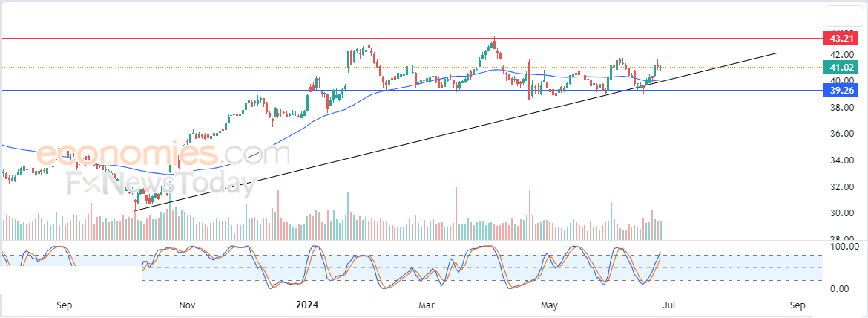Click the Mar label on time axis

[x=426, y=305]
